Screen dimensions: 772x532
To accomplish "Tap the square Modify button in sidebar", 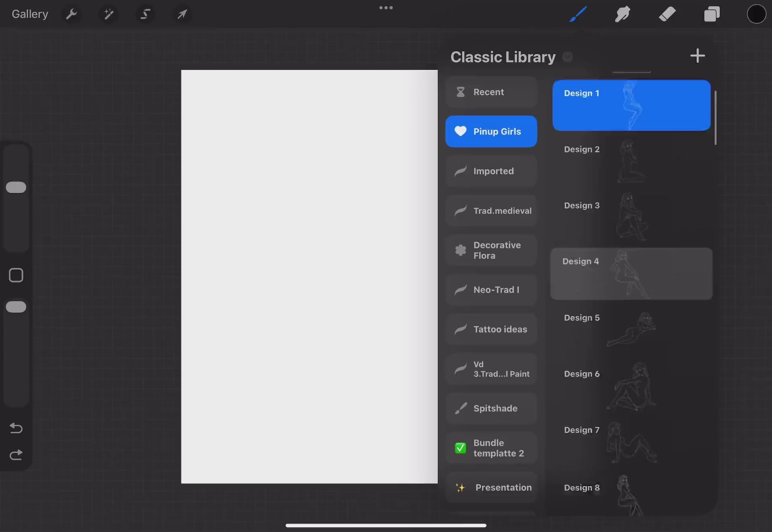I will pos(16,275).
